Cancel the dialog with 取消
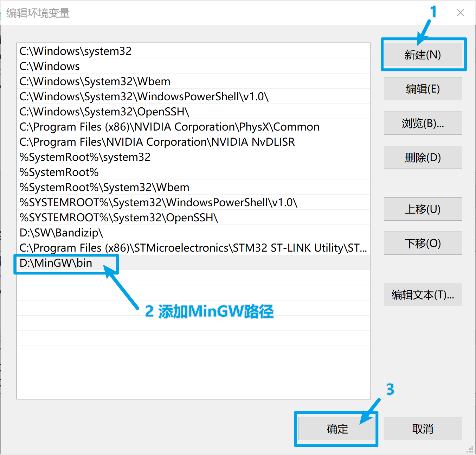 (423, 429)
